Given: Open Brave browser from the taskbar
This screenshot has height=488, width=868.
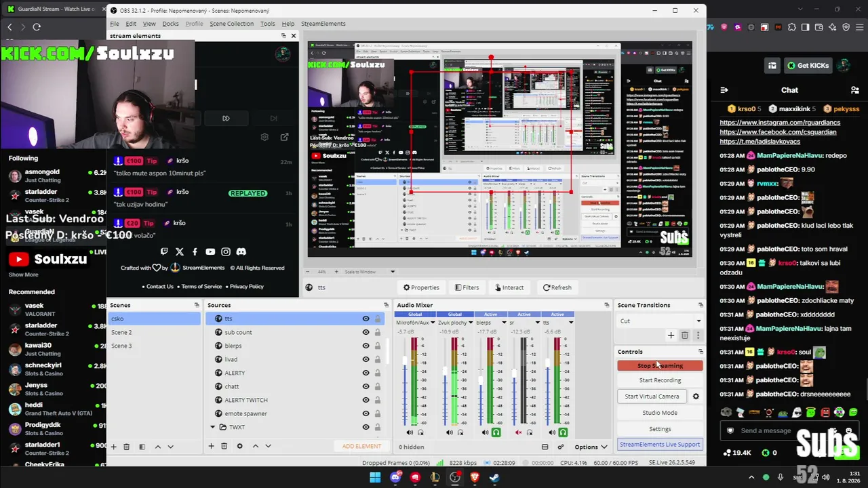Looking at the screenshot, I should tap(475, 477).
